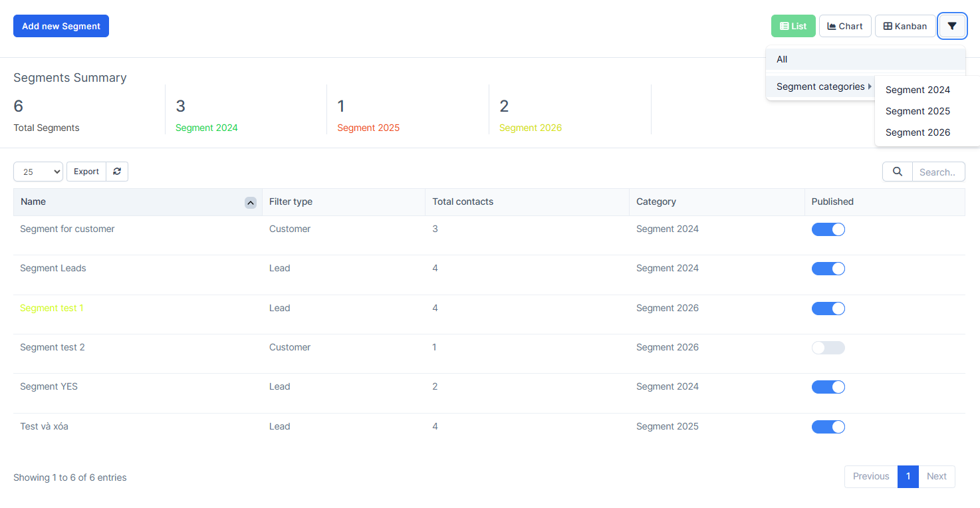Open the entries-per-page dropdown showing 25
Screen dimensions: 980x508
click(x=38, y=171)
